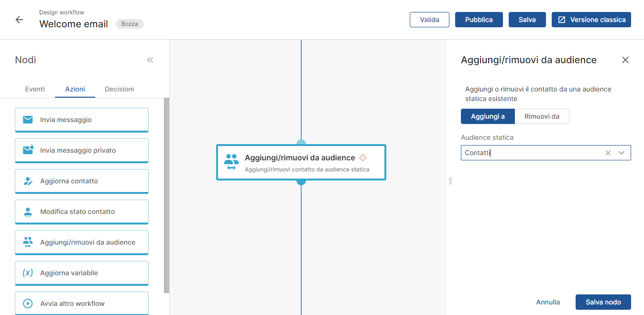Click the Salva nodo button
644x315 pixels.
point(603,302)
